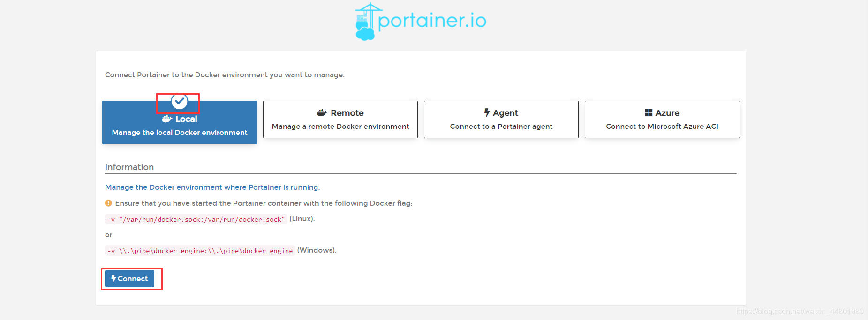
Task: Choose the Agent connection option
Action: pos(501,119)
